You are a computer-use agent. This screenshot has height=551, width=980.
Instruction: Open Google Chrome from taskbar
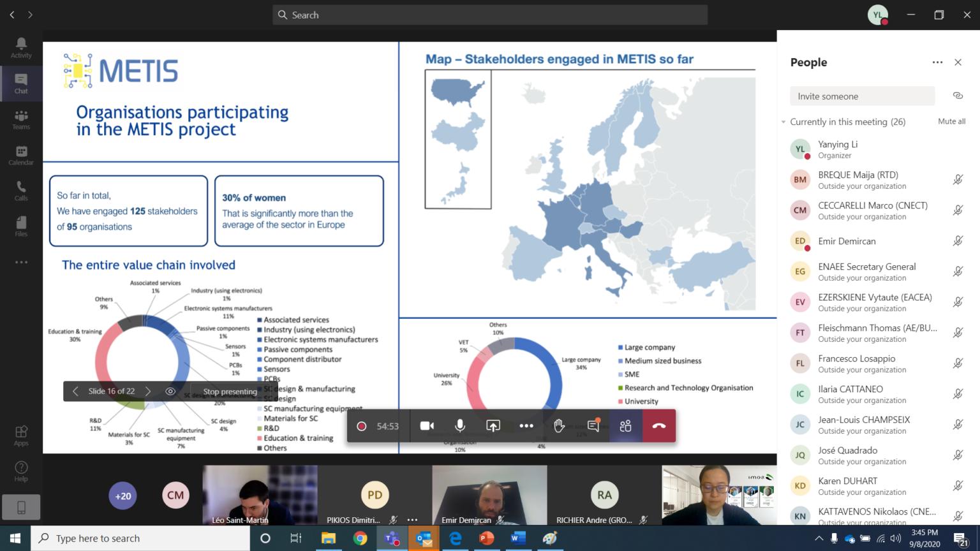click(x=360, y=538)
